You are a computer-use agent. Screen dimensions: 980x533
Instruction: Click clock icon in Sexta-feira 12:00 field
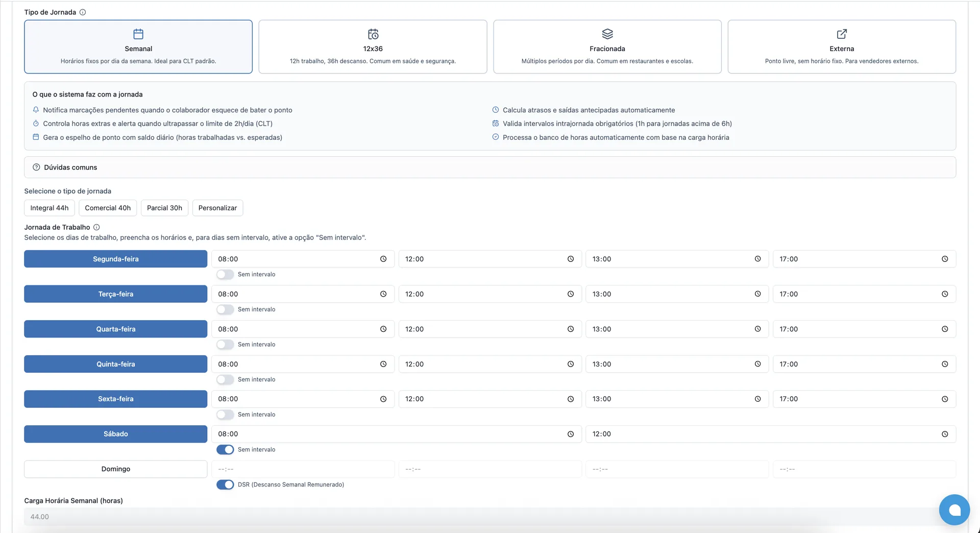571,399
